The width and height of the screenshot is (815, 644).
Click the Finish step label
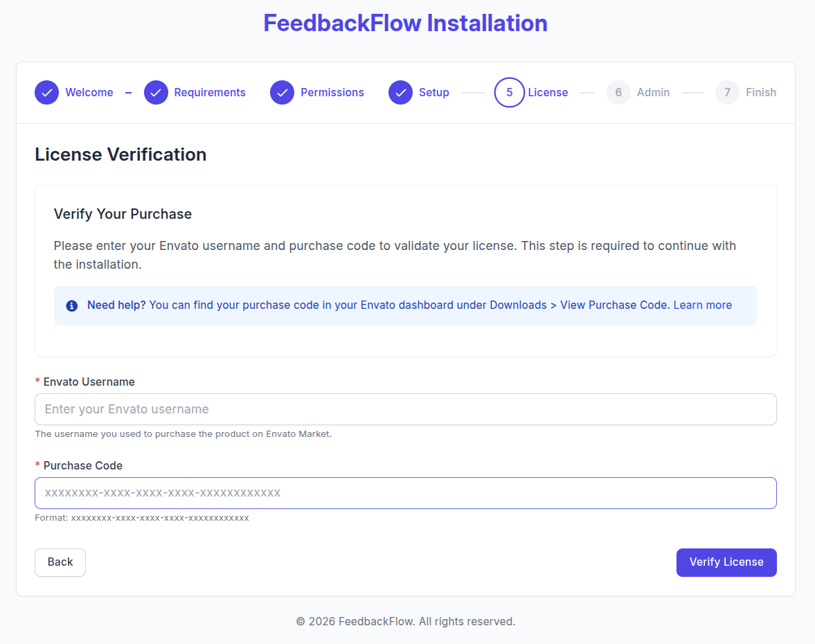(760, 92)
